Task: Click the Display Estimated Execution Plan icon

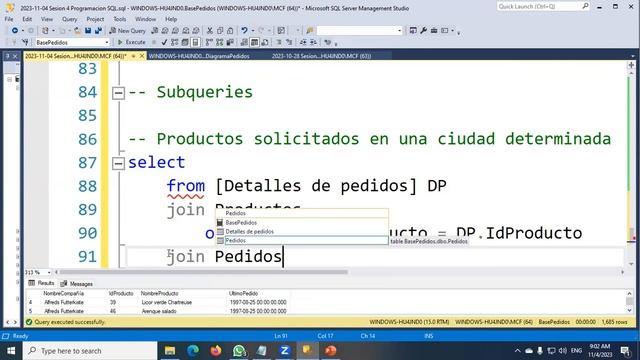Action: tap(175, 42)
